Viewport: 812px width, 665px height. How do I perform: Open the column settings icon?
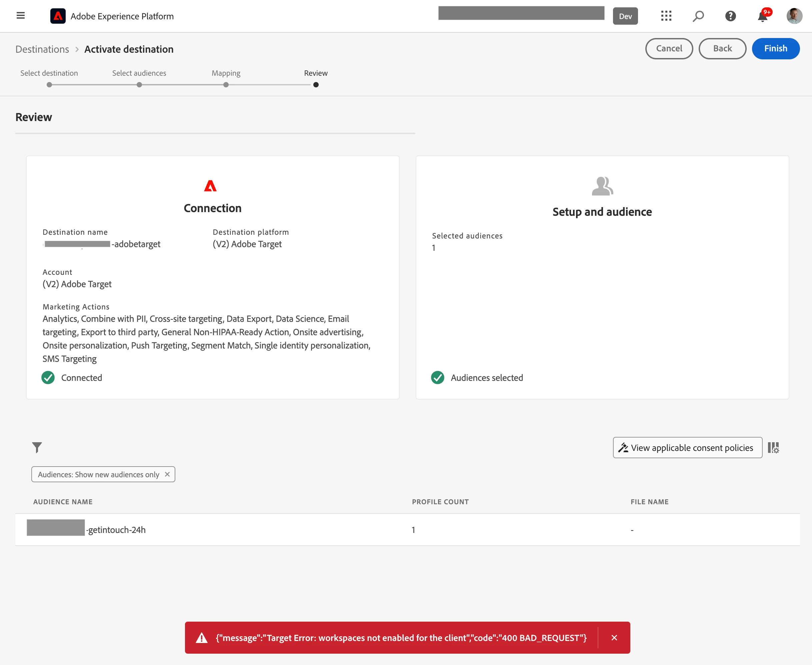tap(773, 448)
